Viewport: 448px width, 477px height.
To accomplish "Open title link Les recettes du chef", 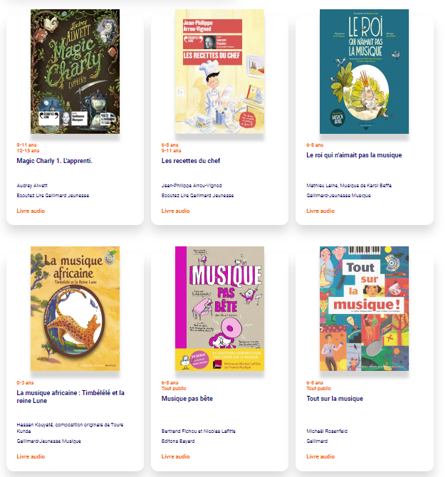I will (x=190, y=161).
